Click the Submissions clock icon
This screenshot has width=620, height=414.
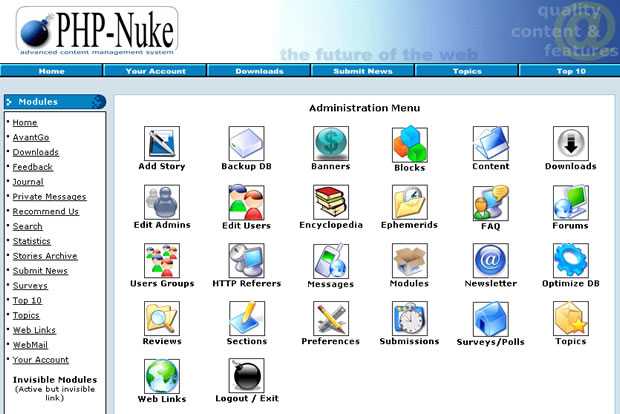409,318
